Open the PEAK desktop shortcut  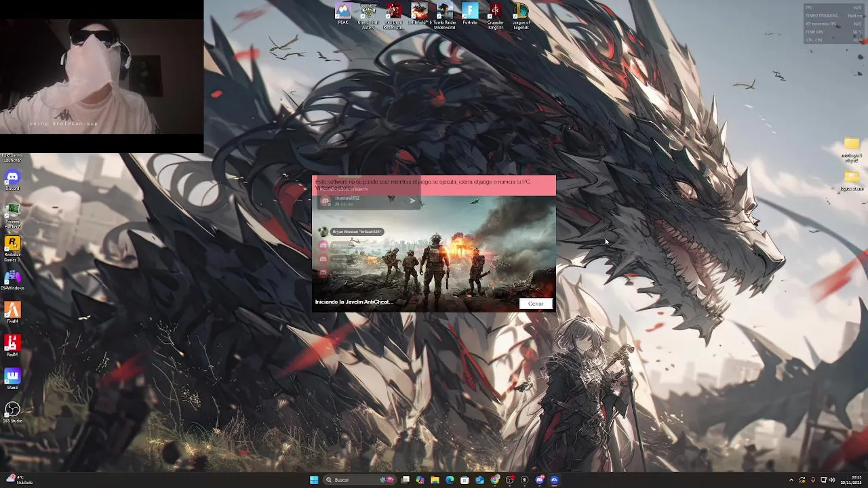pyautogui.click(x=343, y=15)
